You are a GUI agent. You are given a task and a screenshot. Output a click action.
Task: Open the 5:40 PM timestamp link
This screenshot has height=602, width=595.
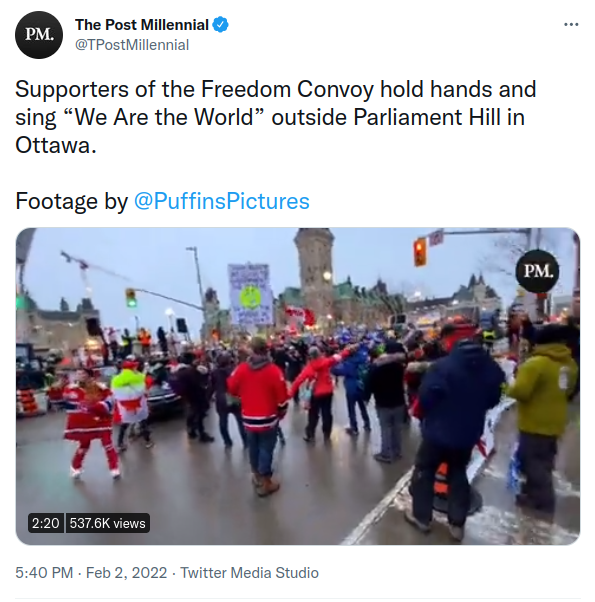point(44,572)
